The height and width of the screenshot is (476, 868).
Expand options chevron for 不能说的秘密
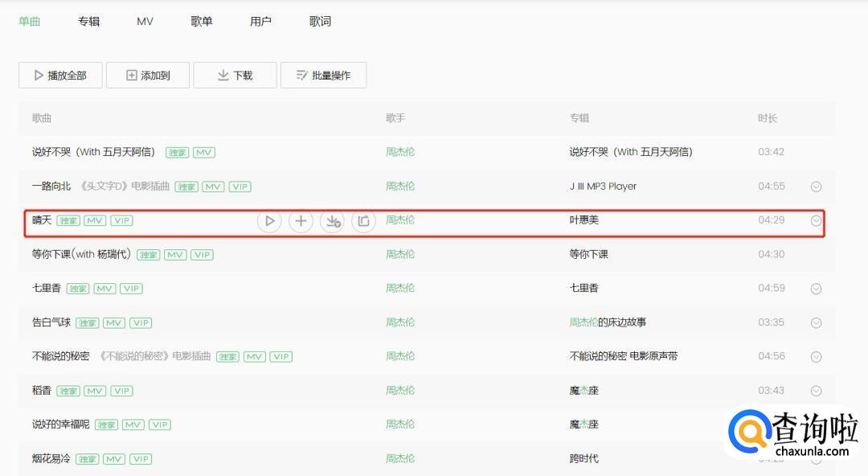click(816, 357)
